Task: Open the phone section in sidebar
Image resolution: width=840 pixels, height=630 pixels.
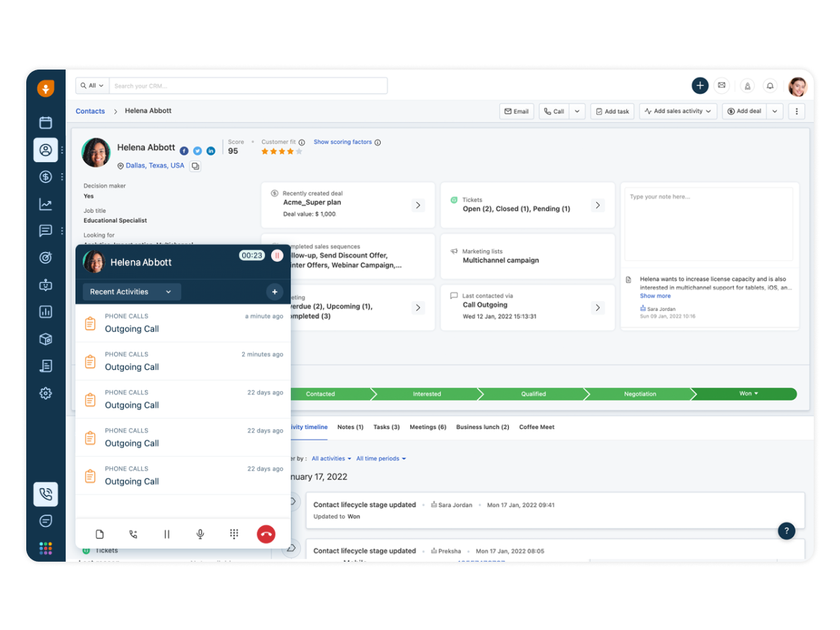Action: [46, 494]
